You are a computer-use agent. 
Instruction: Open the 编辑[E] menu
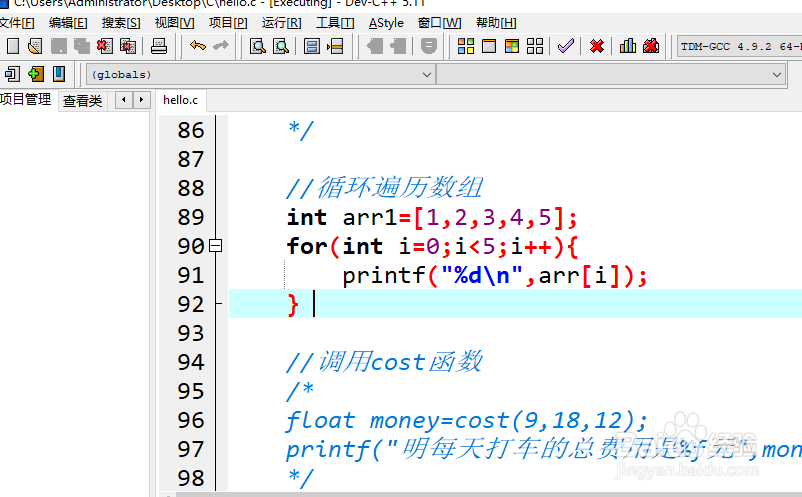coord(68,23)
